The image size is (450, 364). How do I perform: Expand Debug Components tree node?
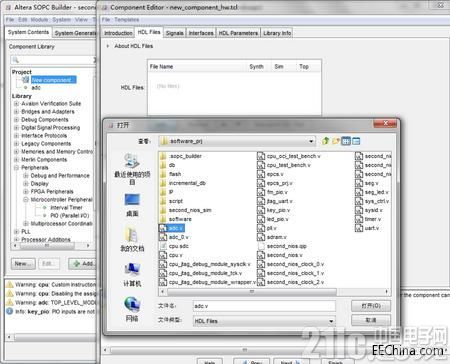coord(16,120)
